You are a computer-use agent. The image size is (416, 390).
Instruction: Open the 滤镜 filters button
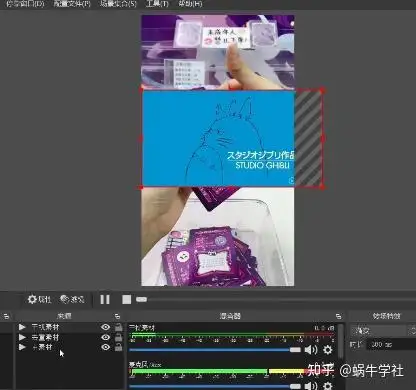[72, 299]
